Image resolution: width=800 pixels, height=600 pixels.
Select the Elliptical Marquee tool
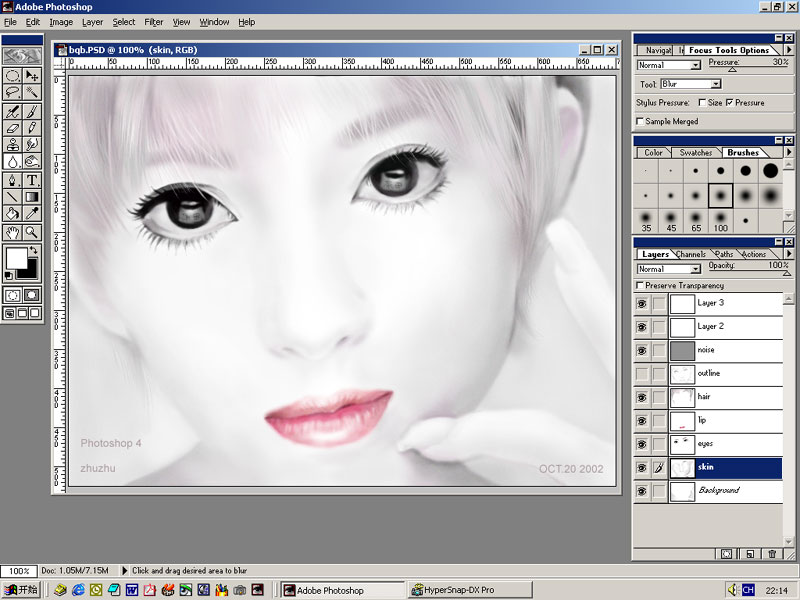(13, 76)
